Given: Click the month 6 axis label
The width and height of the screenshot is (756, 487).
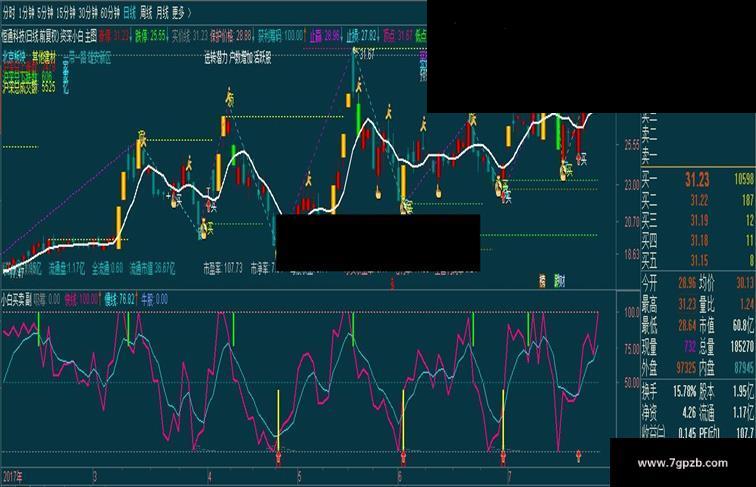Looking at the screenshot, I should click(x=400, y=477).
